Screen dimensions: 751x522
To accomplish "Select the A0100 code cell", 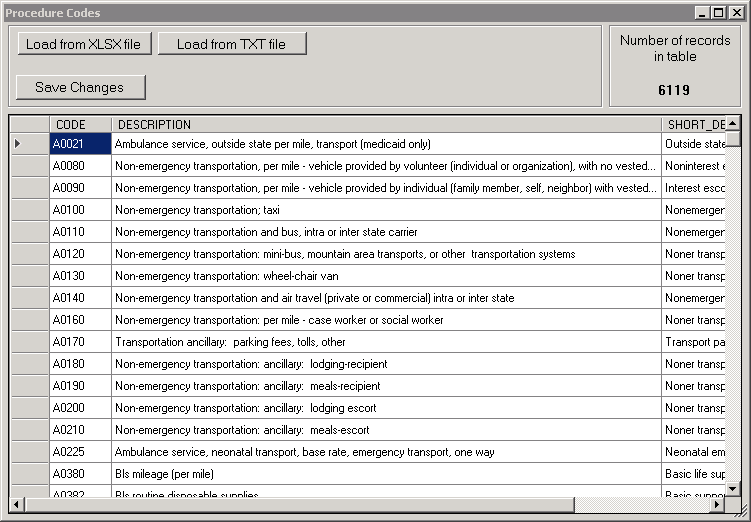I will coord(80,210).
